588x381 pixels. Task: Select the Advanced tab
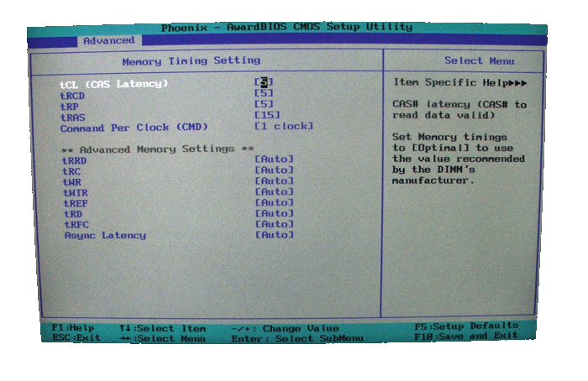click(x=108, y=40)
